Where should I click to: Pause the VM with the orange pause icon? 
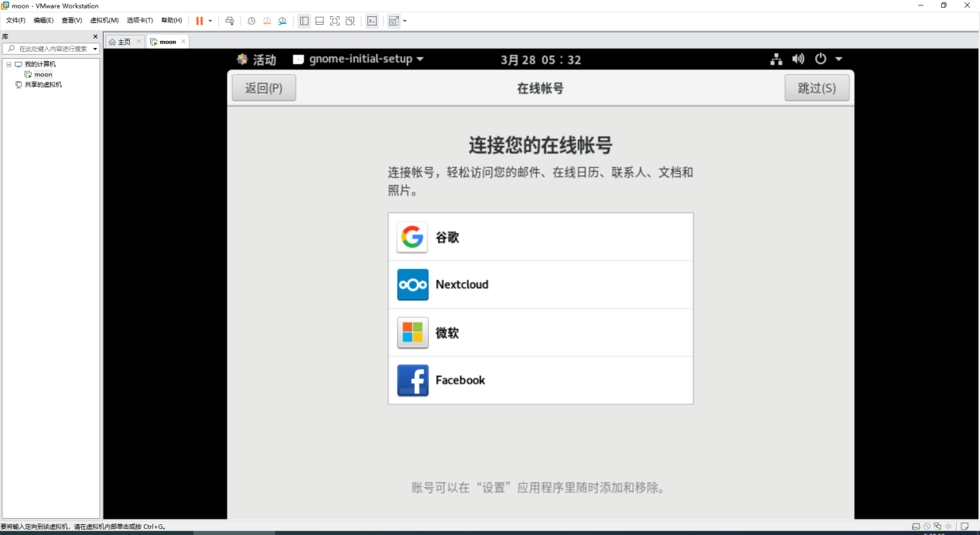(200, 21)
